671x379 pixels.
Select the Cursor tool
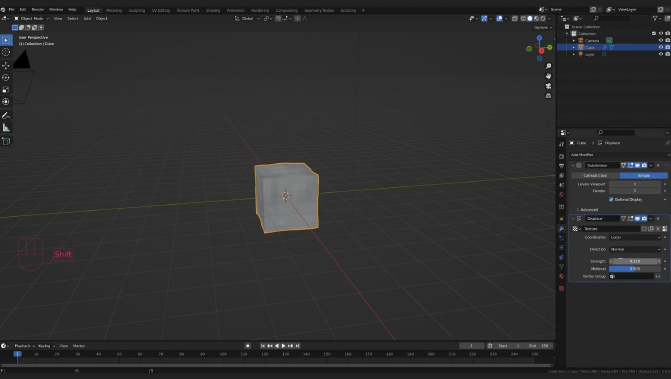pyautogui.click(x=6, y=52)
